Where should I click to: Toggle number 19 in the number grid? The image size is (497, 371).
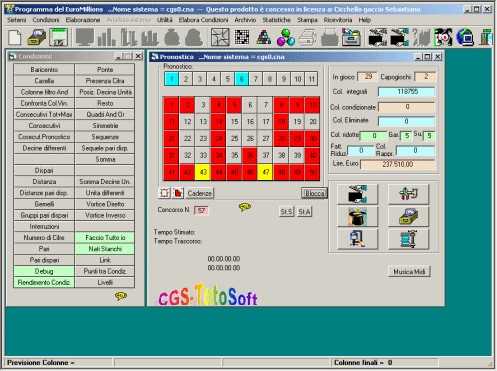(297, 122)
